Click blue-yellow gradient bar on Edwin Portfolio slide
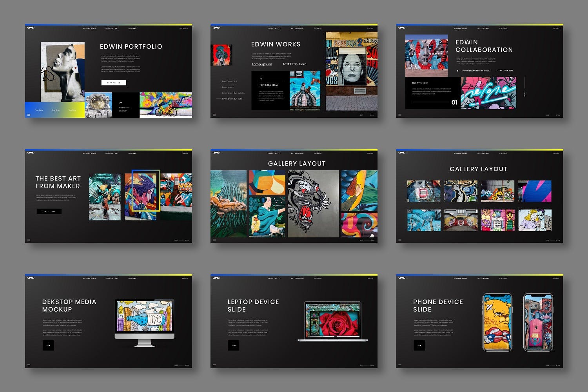This screenshot has width=588, height=392. point(54,110)
